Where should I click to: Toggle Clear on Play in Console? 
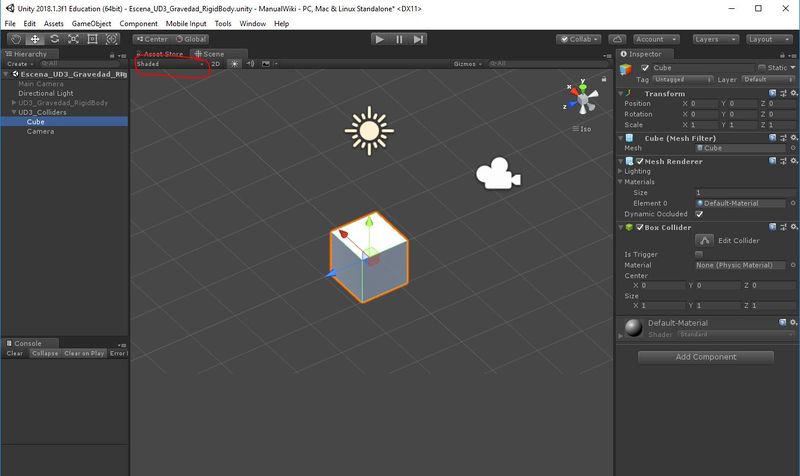click(x=84, y=353)
